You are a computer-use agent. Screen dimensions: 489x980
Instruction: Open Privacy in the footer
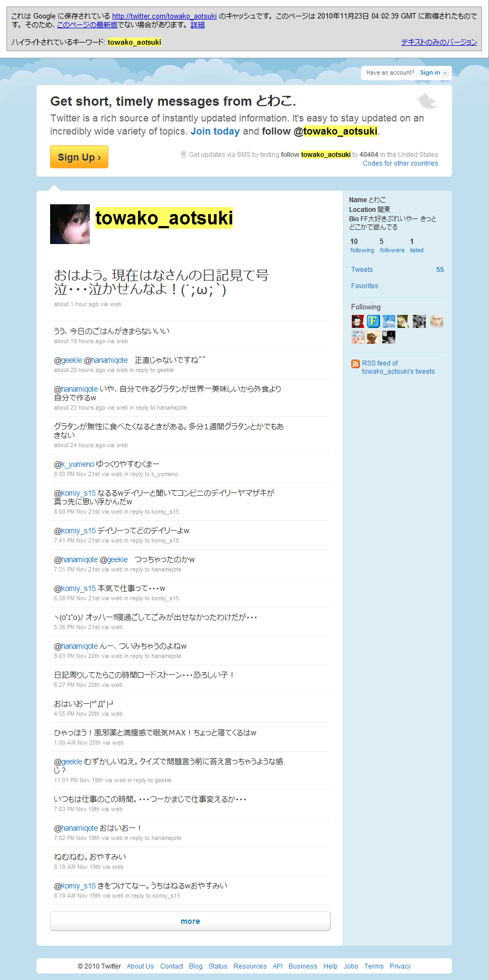[x=400, y=966]
